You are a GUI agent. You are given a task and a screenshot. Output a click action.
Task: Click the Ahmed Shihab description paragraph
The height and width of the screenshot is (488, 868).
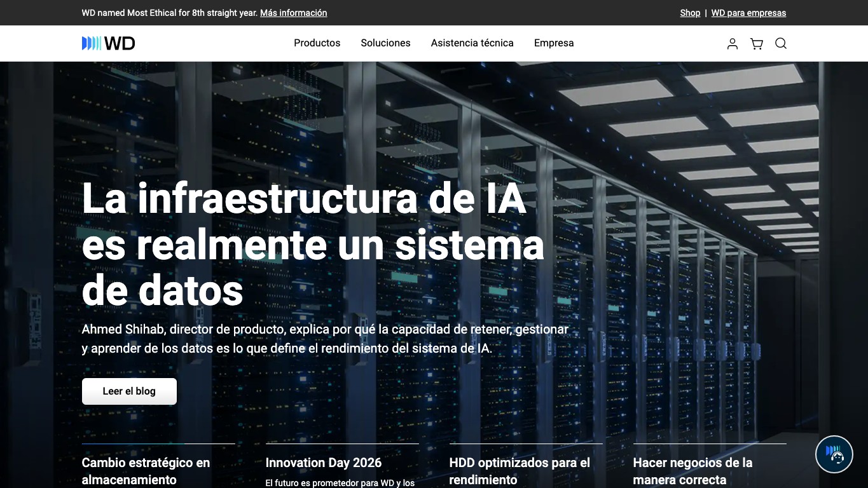tap(325, 339)
